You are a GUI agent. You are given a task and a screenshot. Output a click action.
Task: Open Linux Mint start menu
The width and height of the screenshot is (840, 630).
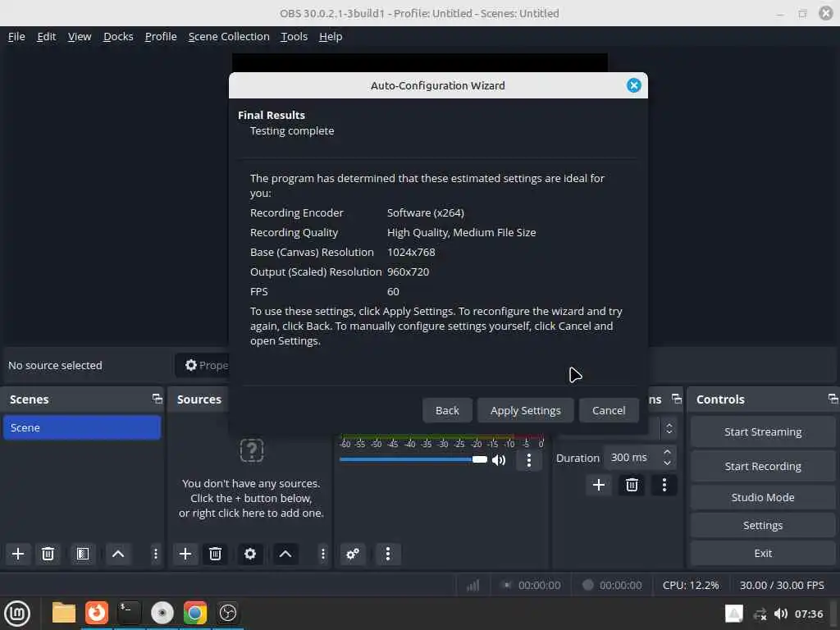17,613
